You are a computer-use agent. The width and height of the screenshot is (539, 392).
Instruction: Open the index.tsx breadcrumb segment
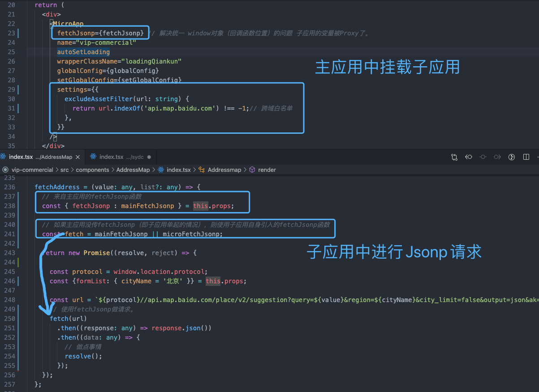click(x=174, y=170)
